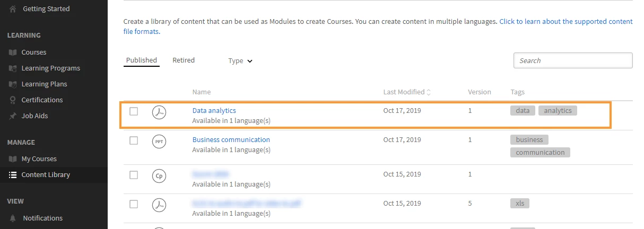
Task: Open the Data analytics content link
Action: (214, 110)
